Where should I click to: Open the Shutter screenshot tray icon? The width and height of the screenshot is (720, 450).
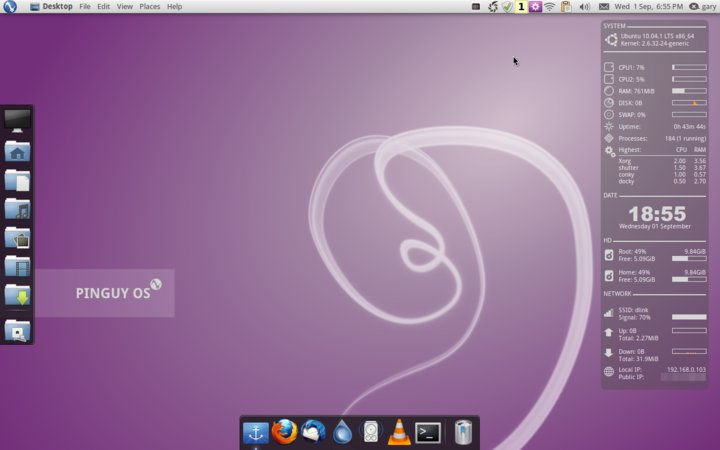(493, 6)
